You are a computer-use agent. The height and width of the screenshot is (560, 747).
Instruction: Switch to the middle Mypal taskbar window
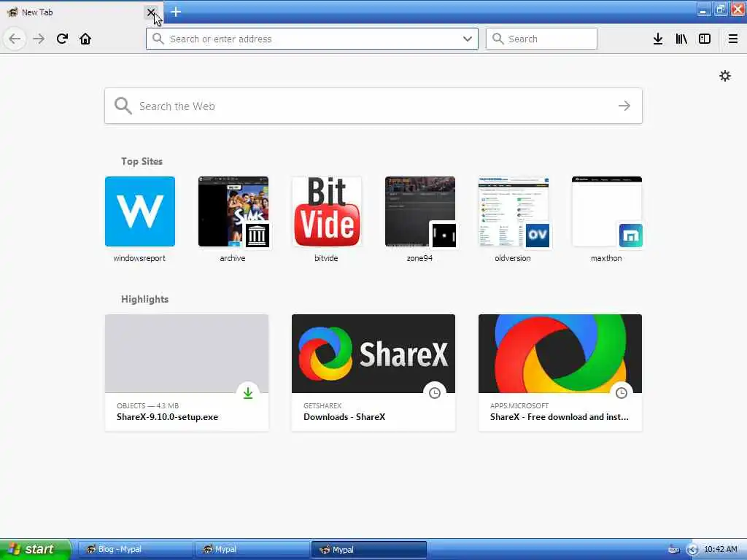point(252,550)
